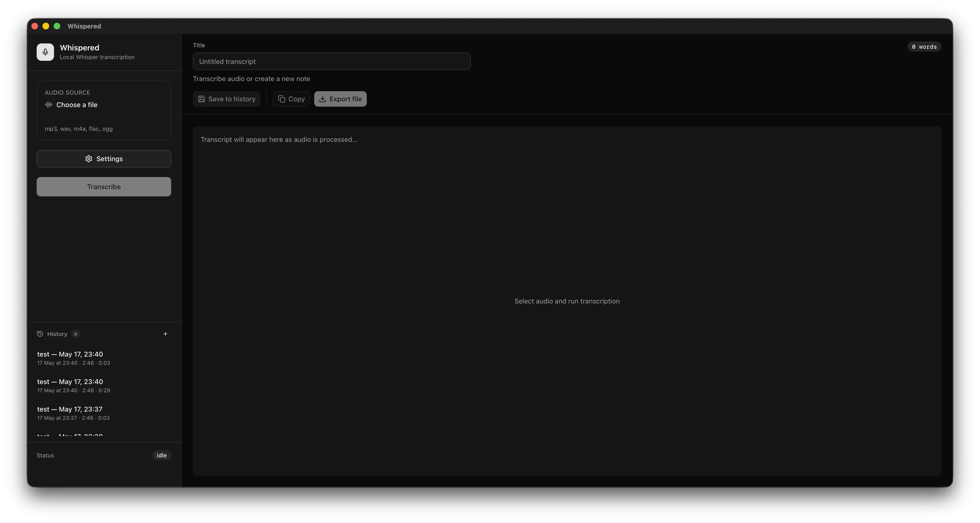Viewport: 980px width, 523px height.
Task: Click the idle status badge
Action: click(x=162, y=455)
